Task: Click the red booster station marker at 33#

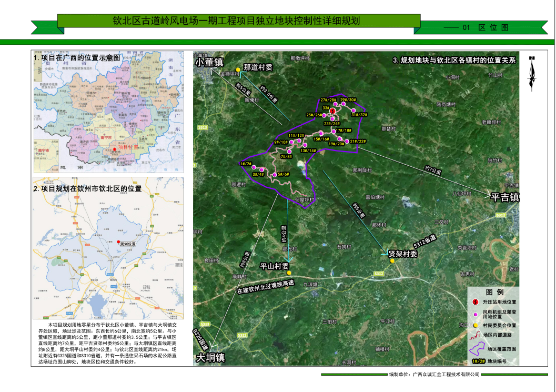Action: tap(332, 110)
